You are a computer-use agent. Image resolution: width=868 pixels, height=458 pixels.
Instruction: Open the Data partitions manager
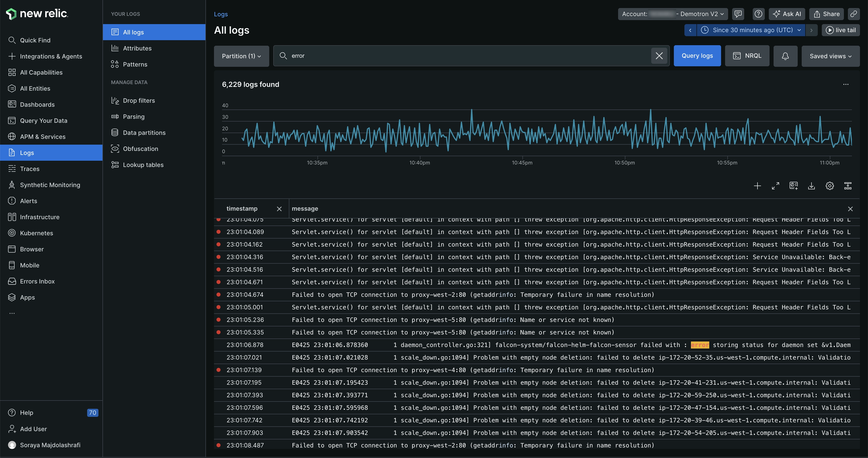[144, 132]
